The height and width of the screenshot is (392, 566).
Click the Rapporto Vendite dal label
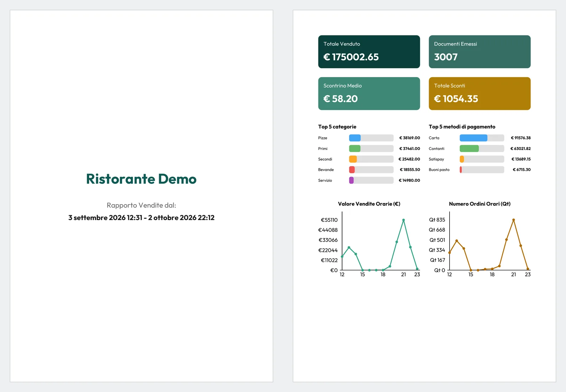141,205
